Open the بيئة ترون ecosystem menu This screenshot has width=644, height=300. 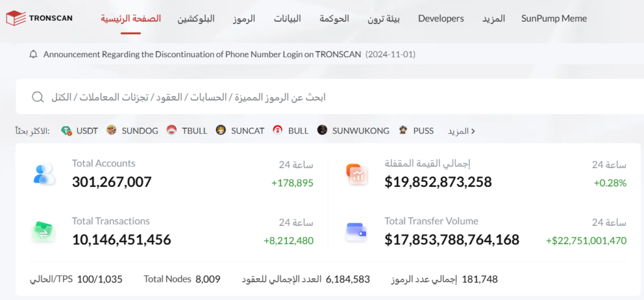(x=384, y=18)
